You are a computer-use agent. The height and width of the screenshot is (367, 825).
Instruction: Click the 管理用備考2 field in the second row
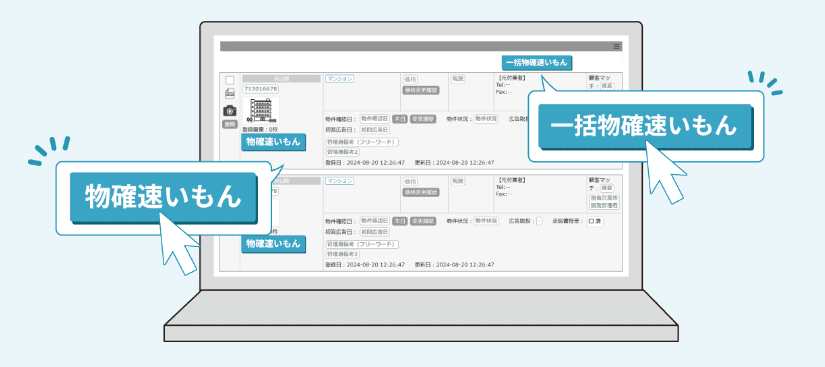343,254
